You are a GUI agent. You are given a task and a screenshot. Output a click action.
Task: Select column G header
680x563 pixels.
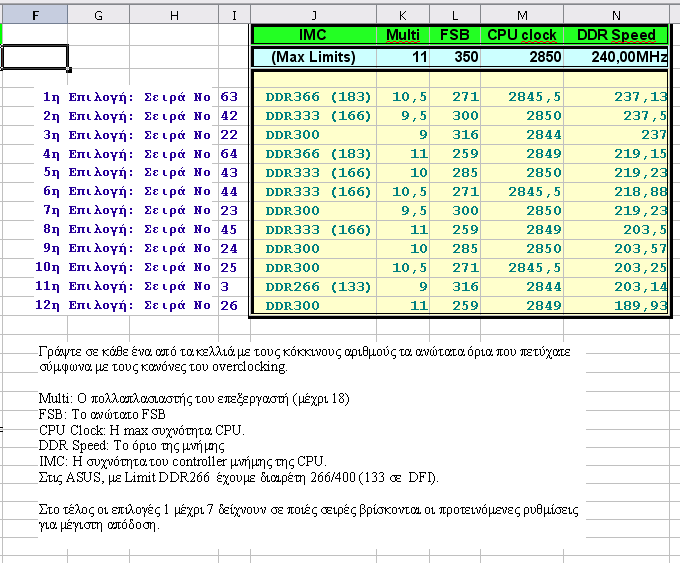[x=98, y=16]
